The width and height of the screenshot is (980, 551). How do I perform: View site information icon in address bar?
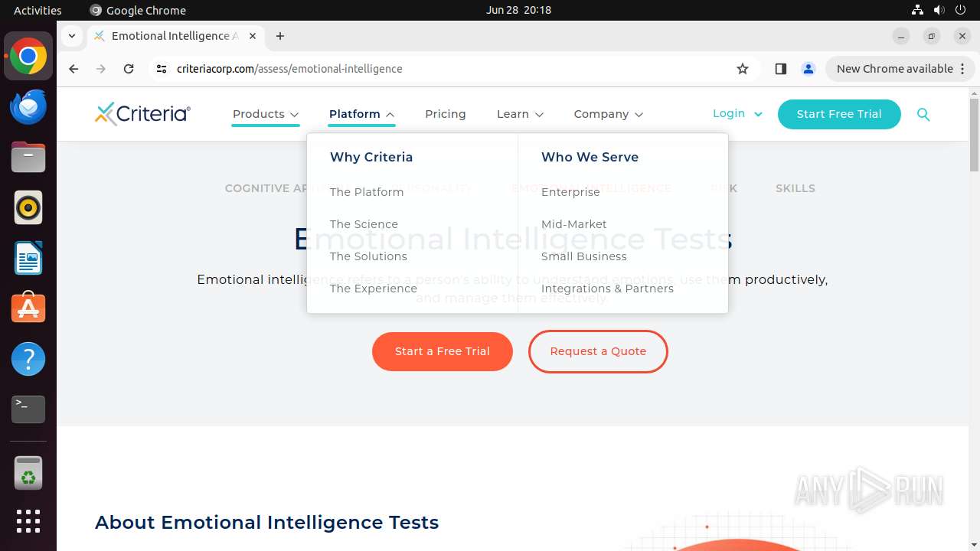click(x=161, y=69)
